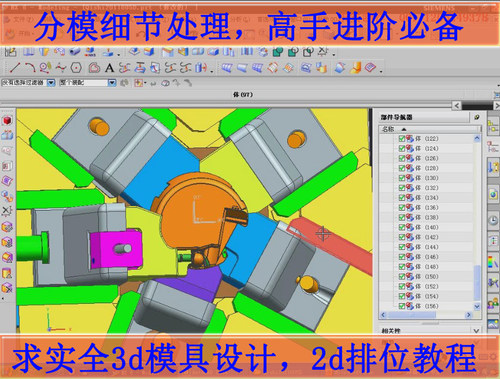Image resolution: width=500 pixels, height=379 pixels.
Task: Open the Entire Assembly scope dropdown
Action: coord(112,82)
